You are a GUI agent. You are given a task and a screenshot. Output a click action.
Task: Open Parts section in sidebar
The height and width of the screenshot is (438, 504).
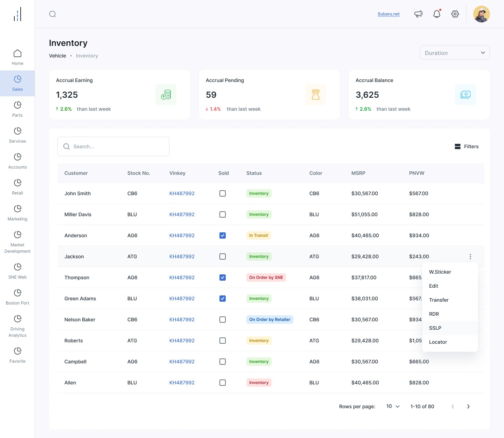coord(17,109)
